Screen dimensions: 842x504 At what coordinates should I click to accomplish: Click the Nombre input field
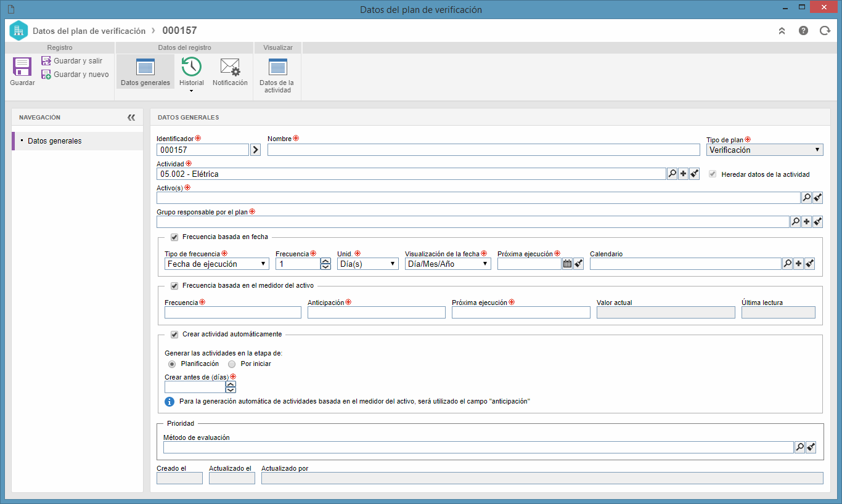pyautogui.click(x=484, y=150)
